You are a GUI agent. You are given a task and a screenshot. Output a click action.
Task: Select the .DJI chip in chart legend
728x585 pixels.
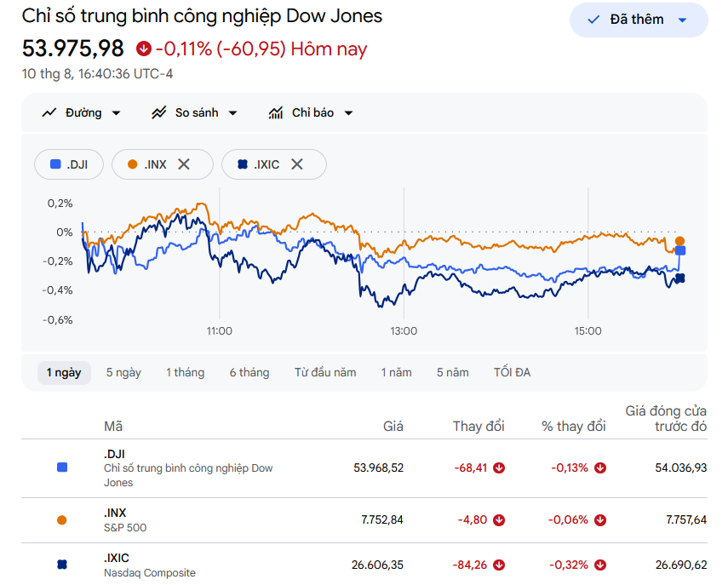[x=69, y=164]
